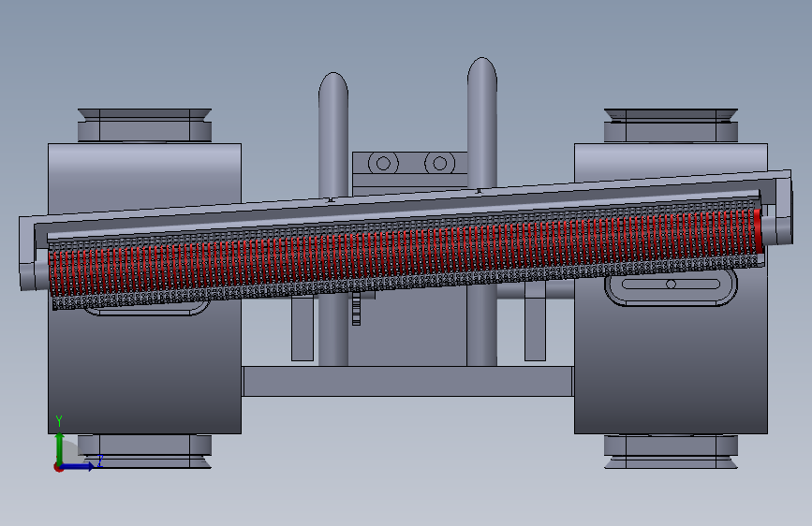Pick the left circular hole on mounting plate
This screenshot has width=812, height=526.
[383, 164]
